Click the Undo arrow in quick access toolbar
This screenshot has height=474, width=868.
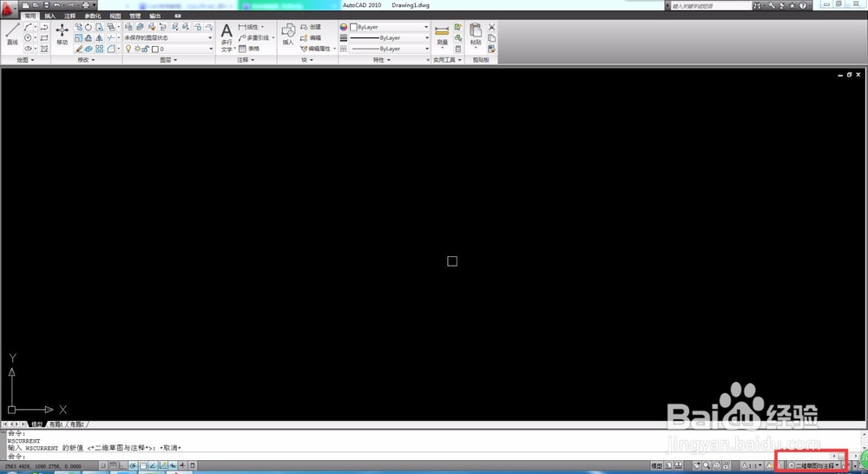56,5
